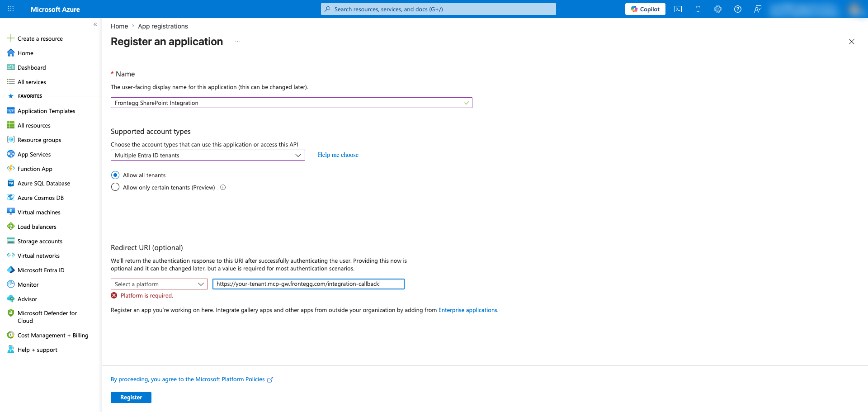
Task: Go to App registrations breadcrumb
Action: [163, 26]
